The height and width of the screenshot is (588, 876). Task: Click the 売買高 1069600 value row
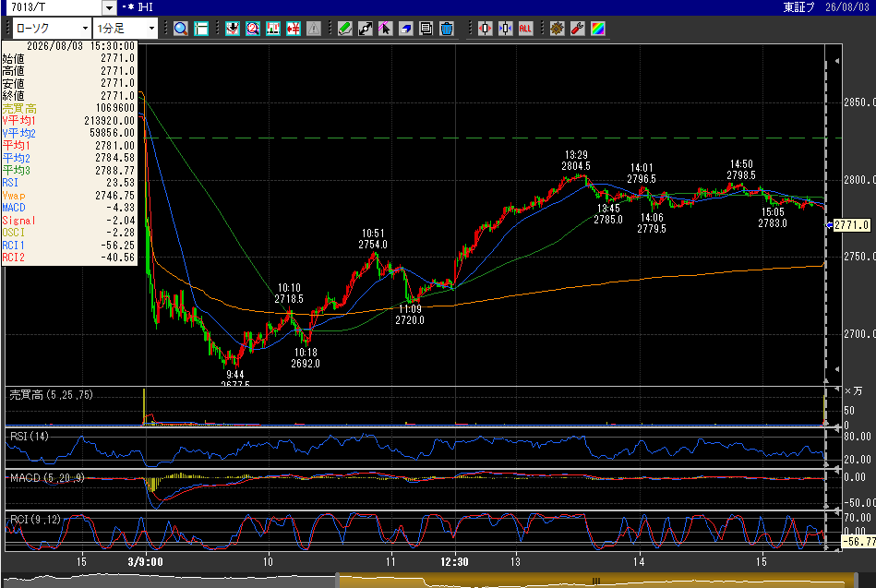[68, 108]
